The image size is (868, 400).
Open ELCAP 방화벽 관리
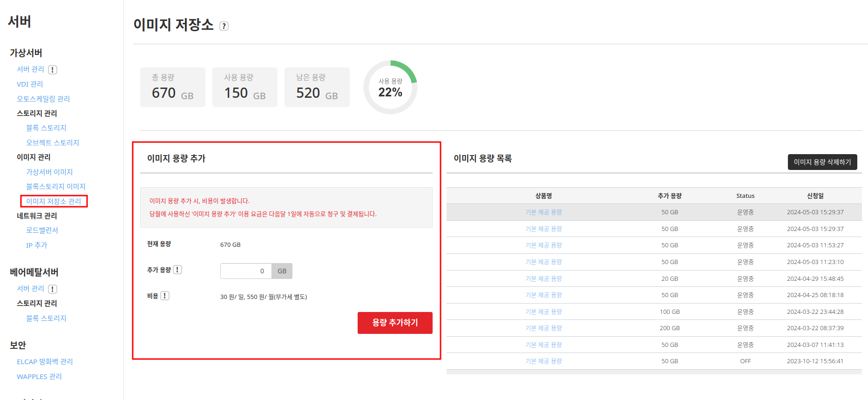pos(45,361)
